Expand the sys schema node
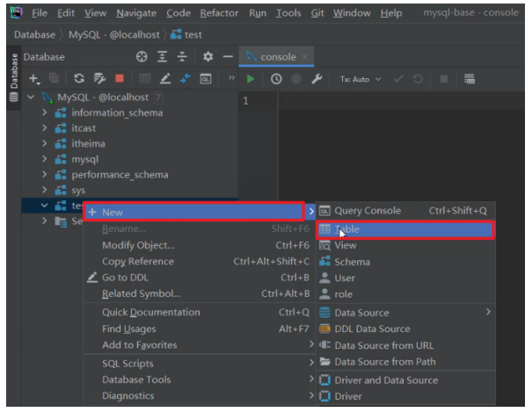The height and width of the screenshot is (412, 532). [45, 190]
